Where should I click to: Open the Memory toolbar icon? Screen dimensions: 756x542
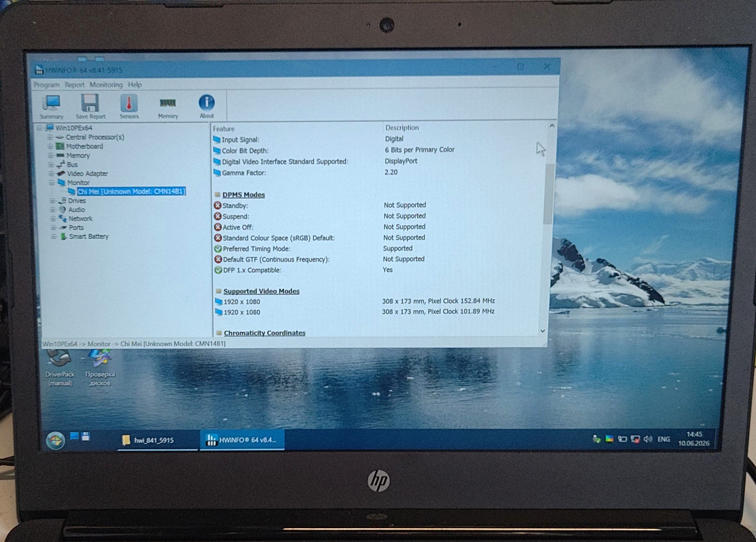pyautogui.click(x=168, y=107)
